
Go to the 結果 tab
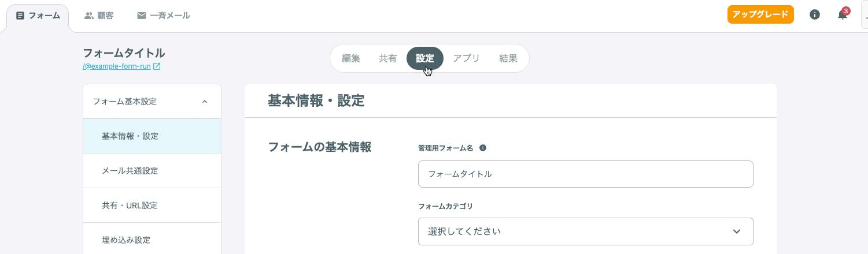pyautogui.click(x=508, y=58)
